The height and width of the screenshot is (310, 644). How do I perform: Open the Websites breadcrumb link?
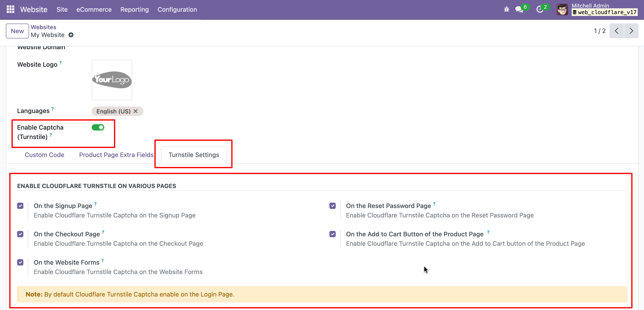pyautogui.click(x=44, y=27)
